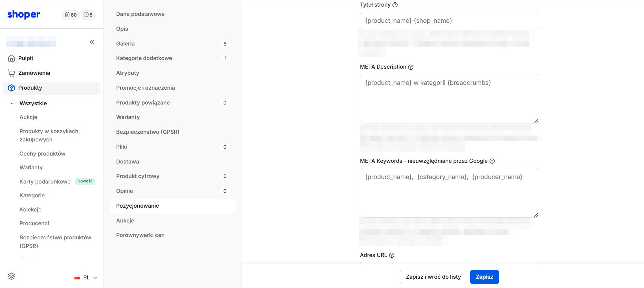Switch to Aukcje product tab

173,221
